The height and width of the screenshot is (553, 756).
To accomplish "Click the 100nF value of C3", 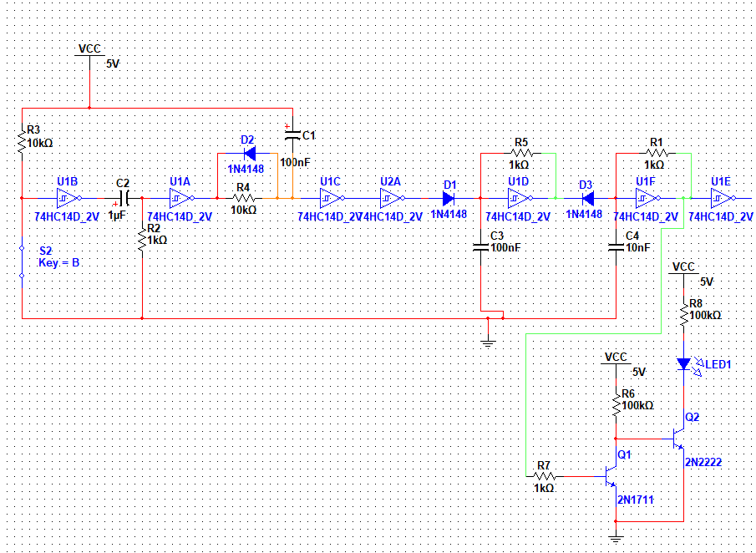I will [x=505, y=248].
